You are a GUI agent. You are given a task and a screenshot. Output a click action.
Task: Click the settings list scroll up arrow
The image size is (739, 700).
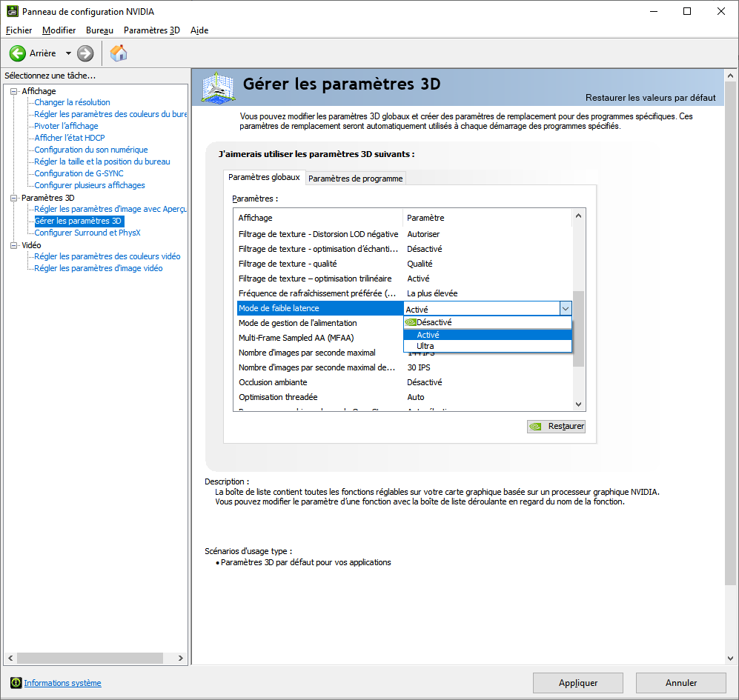click(x=579, y=216)
